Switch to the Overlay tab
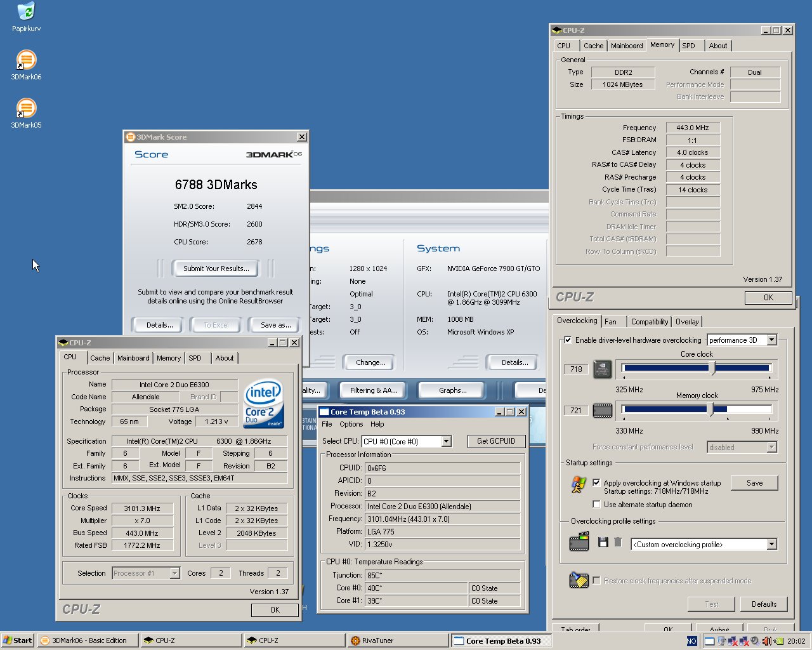Image resolution: width=812 pixels, height=650 pixels. pos(687,322)
